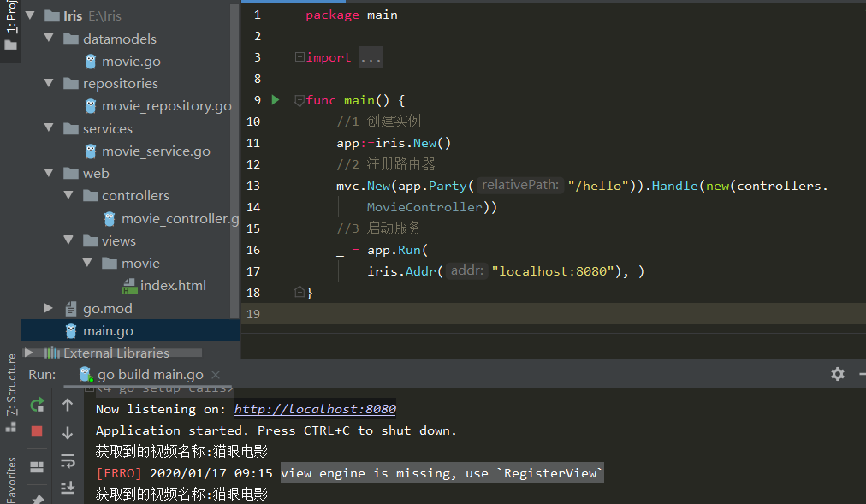Open the 1: Project tool window tab
Viewport: 866px width, 504px height.
tap(10, 25)
